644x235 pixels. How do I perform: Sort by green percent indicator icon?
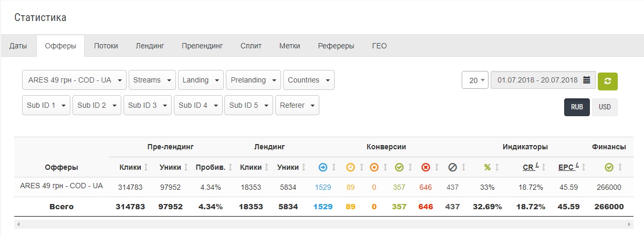(487, 167)
